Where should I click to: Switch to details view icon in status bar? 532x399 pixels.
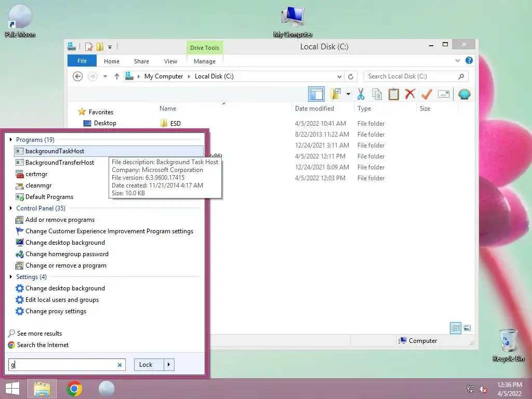pyautogui.click(x=455, y=328)
